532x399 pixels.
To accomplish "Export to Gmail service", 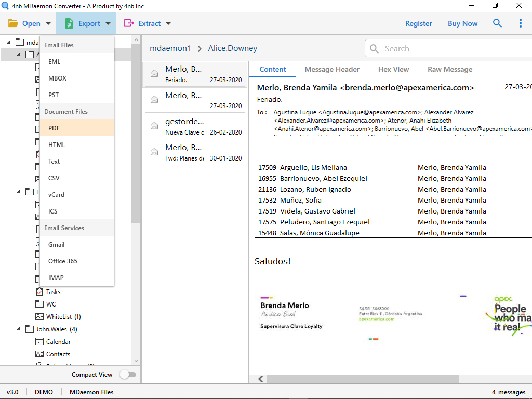I will tap(77, 244).
